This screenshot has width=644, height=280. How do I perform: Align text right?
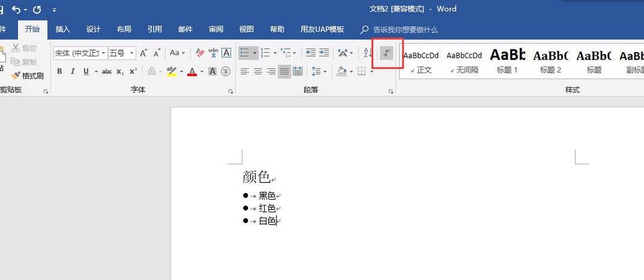coord(271,71)
